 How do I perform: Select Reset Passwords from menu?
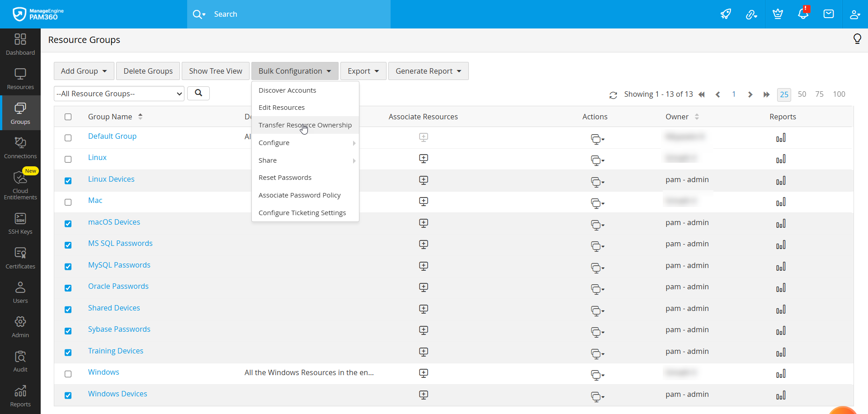tap(285, 178)
